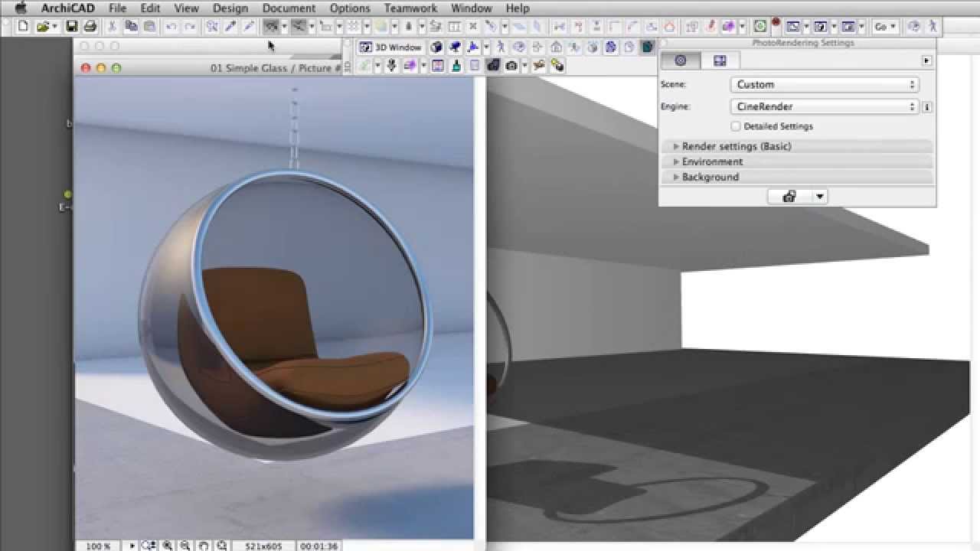Open the File menu
The width and height of the screenshot is (980, 551).
pyautogui.click(x=117, y=8)
